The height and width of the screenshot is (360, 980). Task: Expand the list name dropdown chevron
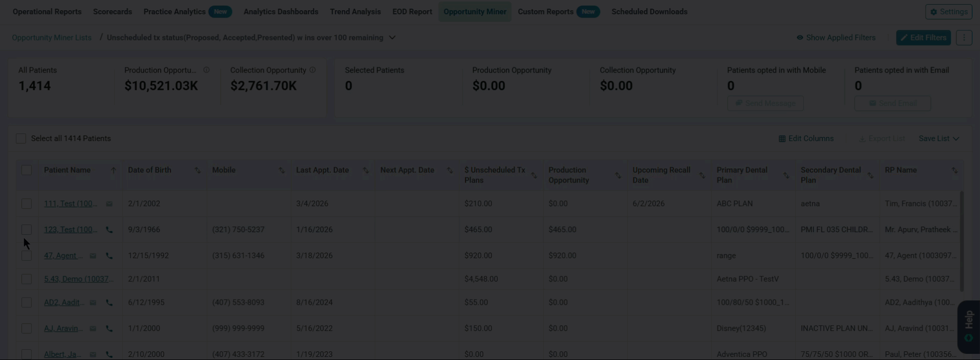coord(392,37)
